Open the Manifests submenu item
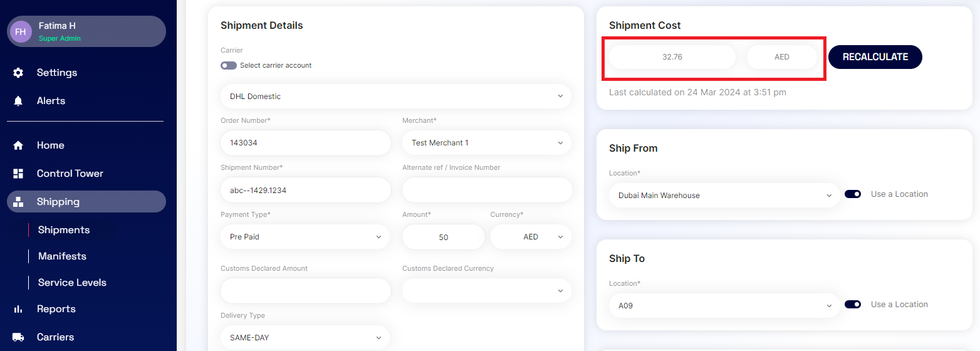This screenshot has width=980, height=351. (62, 256)
